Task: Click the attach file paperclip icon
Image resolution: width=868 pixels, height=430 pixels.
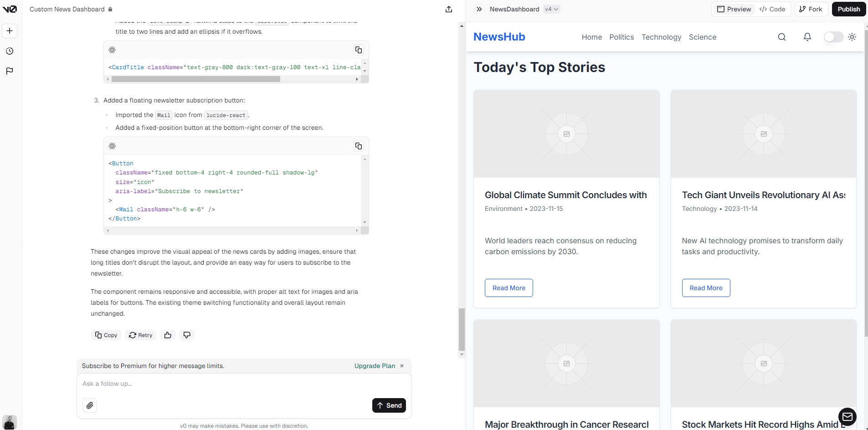Action: click(x=90, y=405)
